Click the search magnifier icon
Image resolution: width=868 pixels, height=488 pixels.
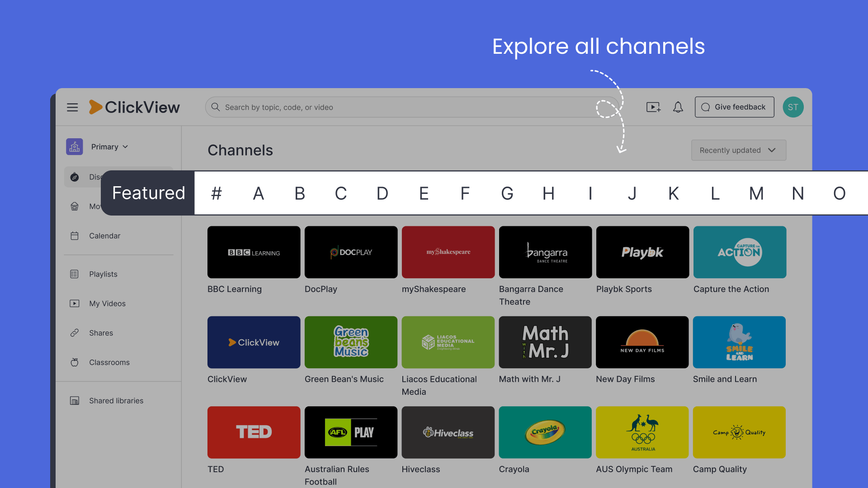[x=216, y=107]
